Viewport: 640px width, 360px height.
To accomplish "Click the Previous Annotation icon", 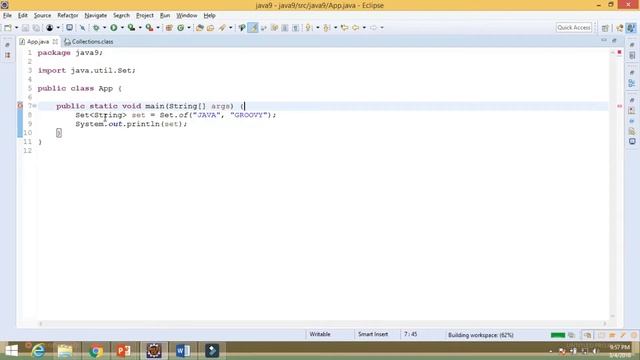I will 327,28.
